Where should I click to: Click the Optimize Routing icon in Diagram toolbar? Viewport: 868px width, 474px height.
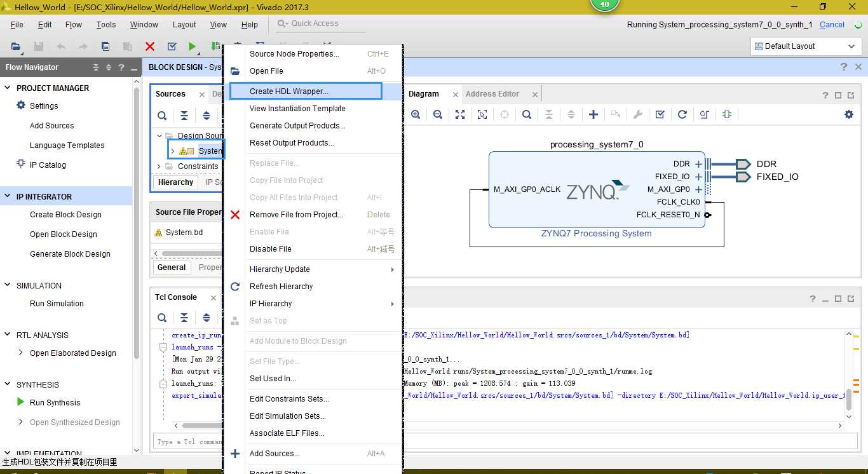pos(705,114)
